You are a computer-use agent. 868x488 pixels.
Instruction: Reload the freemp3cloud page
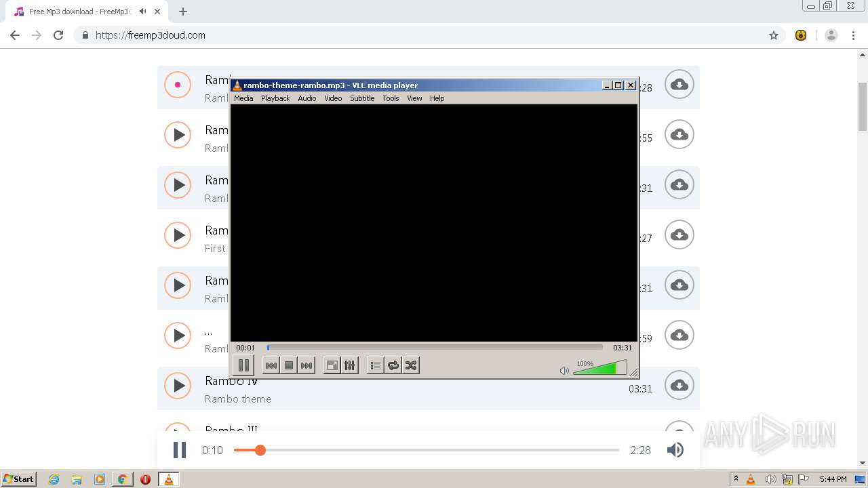coord(58,35)
